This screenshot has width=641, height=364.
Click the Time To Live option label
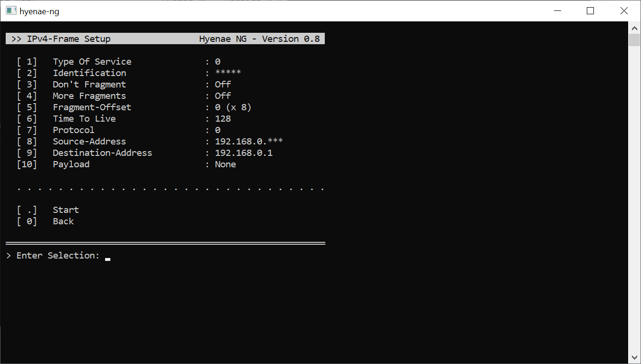pos(84,119)
